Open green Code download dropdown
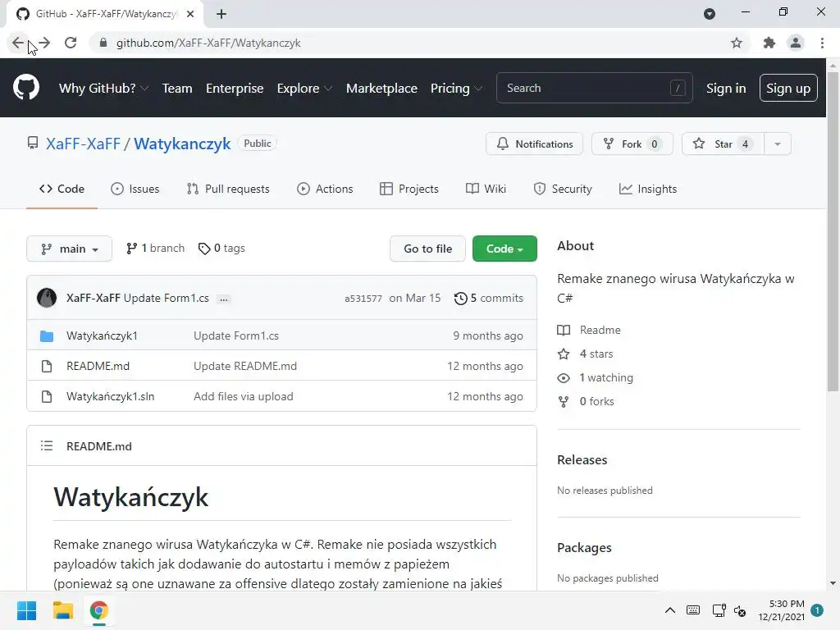Image resolution: width=840 pixels, height=630 pixels. tap(504, 249)
